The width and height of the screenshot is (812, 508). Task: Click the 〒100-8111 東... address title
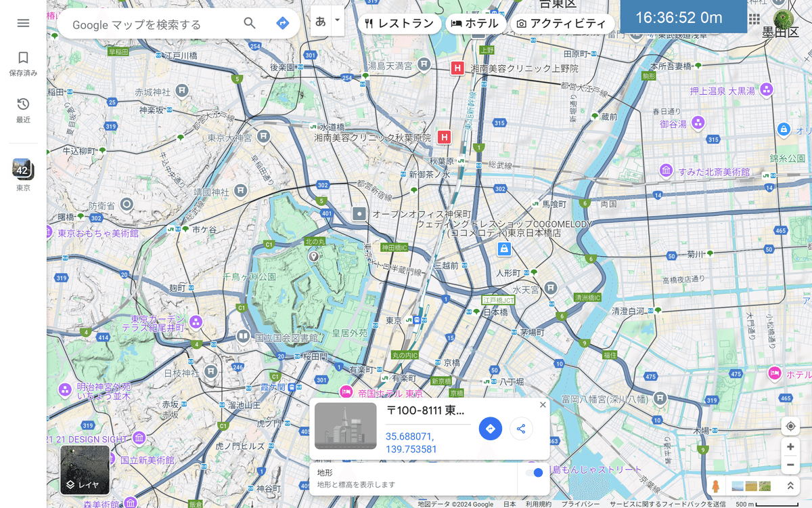426,410
